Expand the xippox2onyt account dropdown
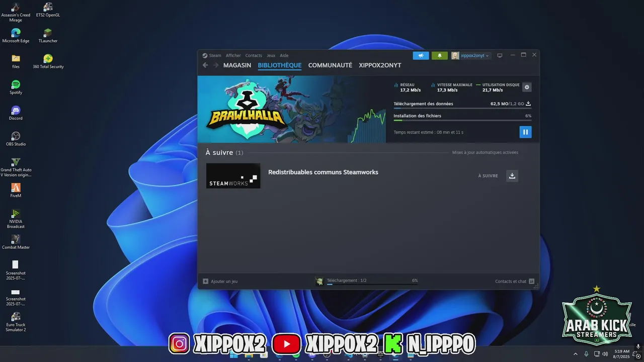644x362 pixels. click(x=474, y=55)
